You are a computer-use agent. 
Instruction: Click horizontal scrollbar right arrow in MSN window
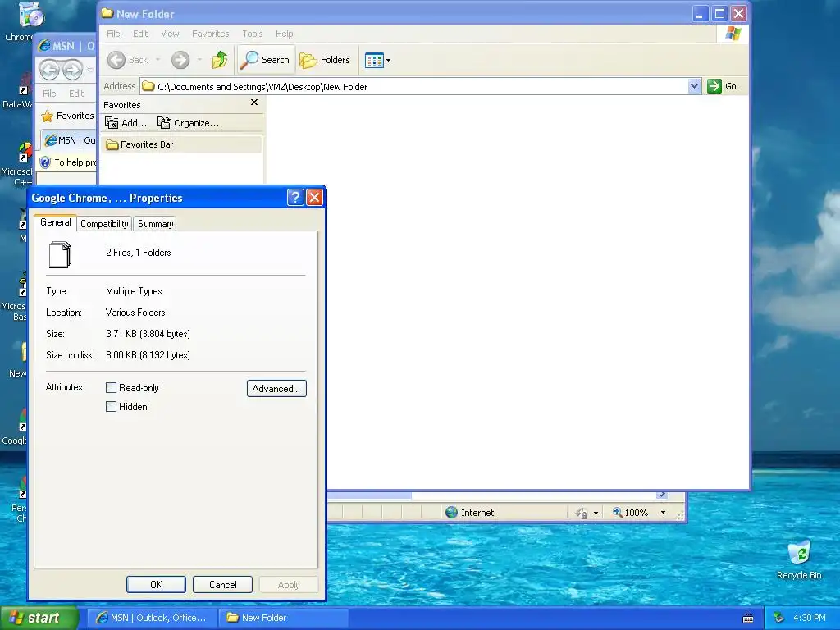click(x=663, y=495)
